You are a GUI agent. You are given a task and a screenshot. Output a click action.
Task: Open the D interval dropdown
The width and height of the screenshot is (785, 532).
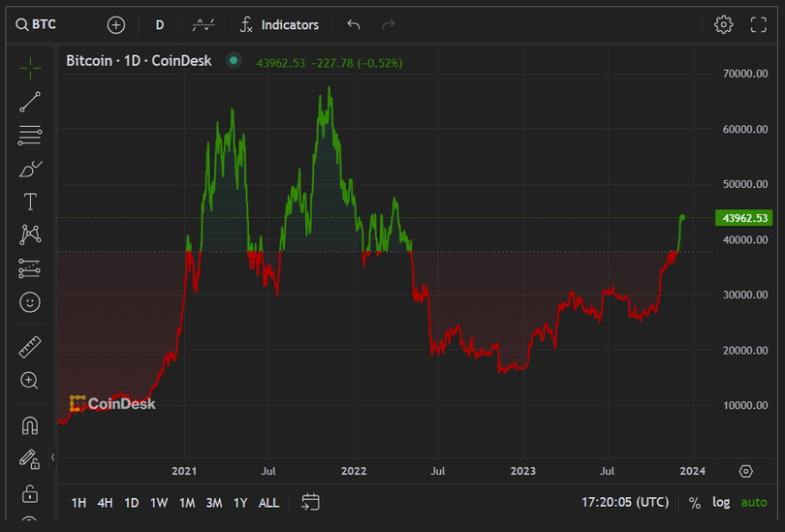tap(160, 24)
